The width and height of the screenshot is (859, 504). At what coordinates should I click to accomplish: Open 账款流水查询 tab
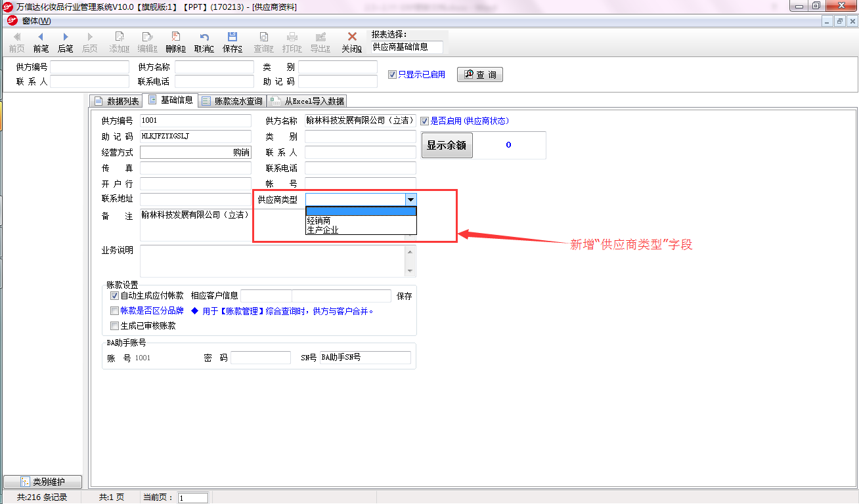point(232,101)
